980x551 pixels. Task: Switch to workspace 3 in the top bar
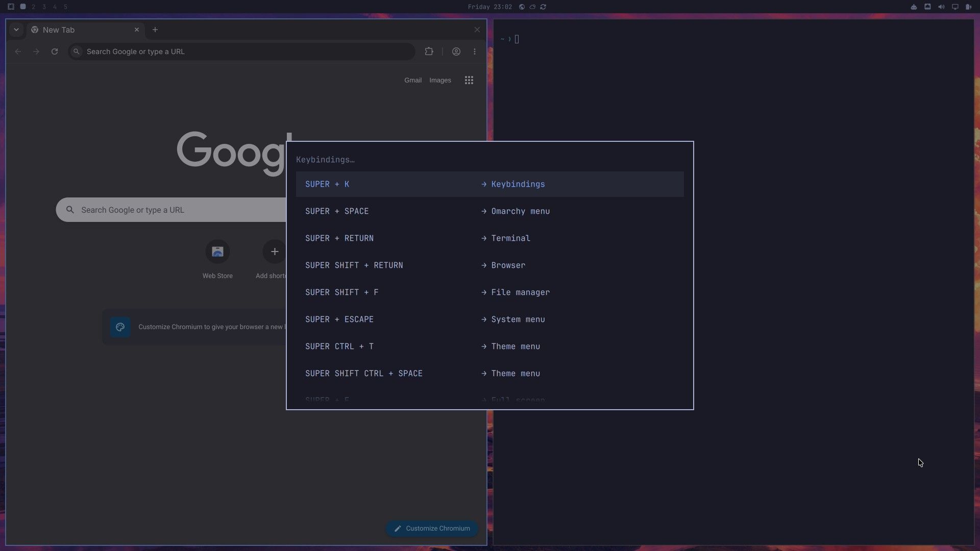click(x=44, y=7)
